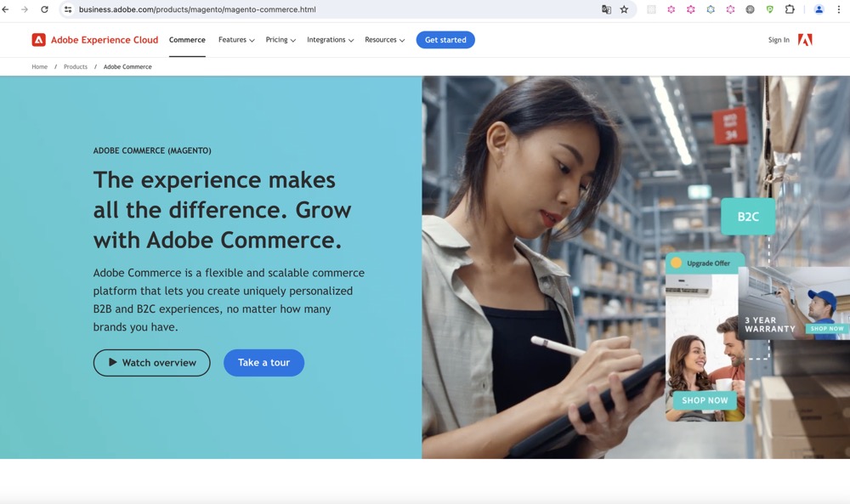Open the Integrations dropdown
850x504 pixels.
pyautogui.click(x=330, y=40)
